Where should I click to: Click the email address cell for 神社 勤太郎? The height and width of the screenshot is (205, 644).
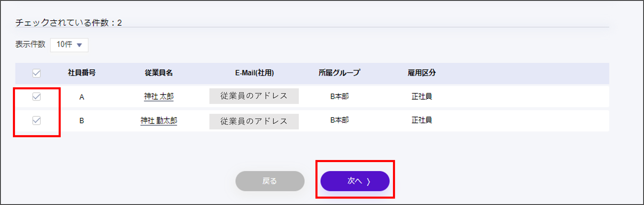pyautogui.click(x=254, y=121)
